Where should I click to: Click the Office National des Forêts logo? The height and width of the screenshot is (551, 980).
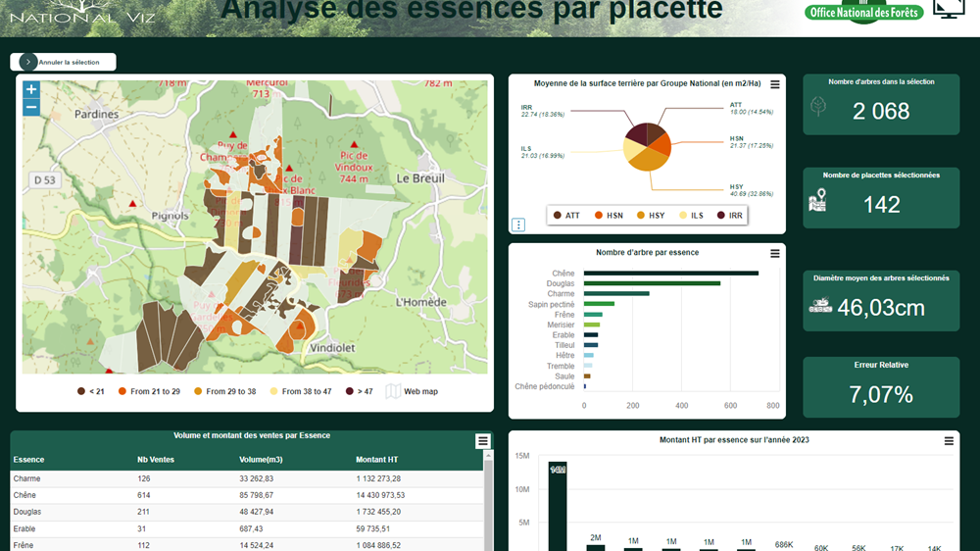click(x=863, y=12)
